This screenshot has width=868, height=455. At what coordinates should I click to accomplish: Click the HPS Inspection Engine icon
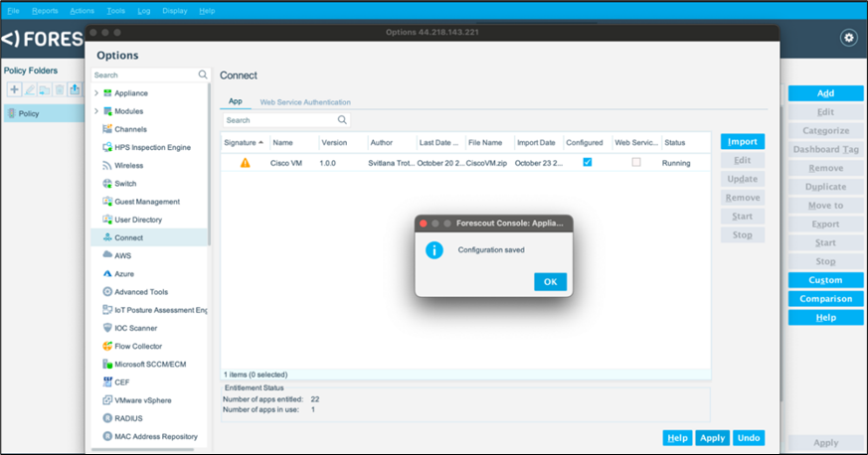[x=107, y=147]
